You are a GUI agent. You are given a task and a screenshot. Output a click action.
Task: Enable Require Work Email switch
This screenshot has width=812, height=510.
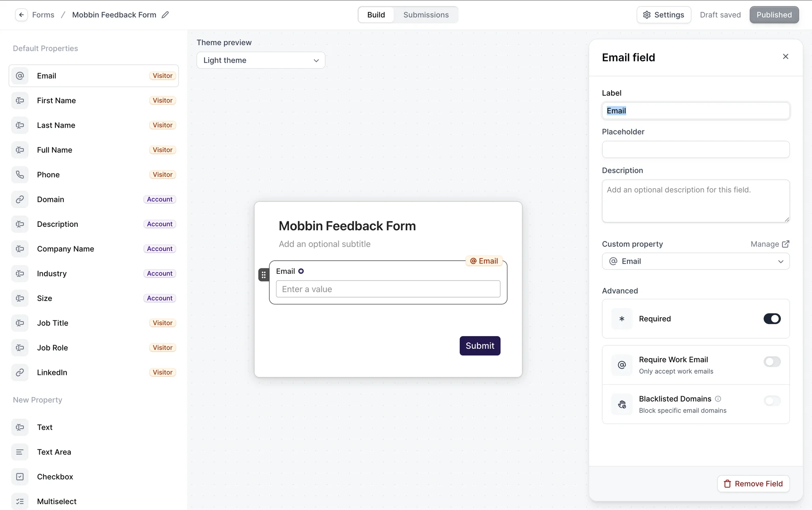point(772,362)
